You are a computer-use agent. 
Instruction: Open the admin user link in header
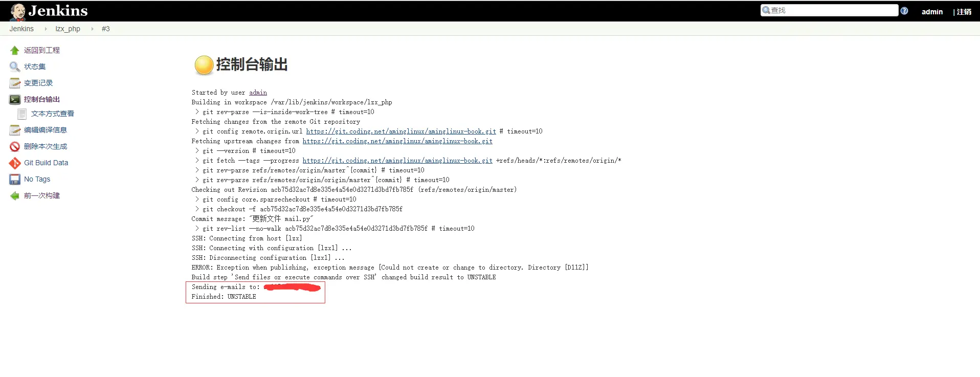932,12
